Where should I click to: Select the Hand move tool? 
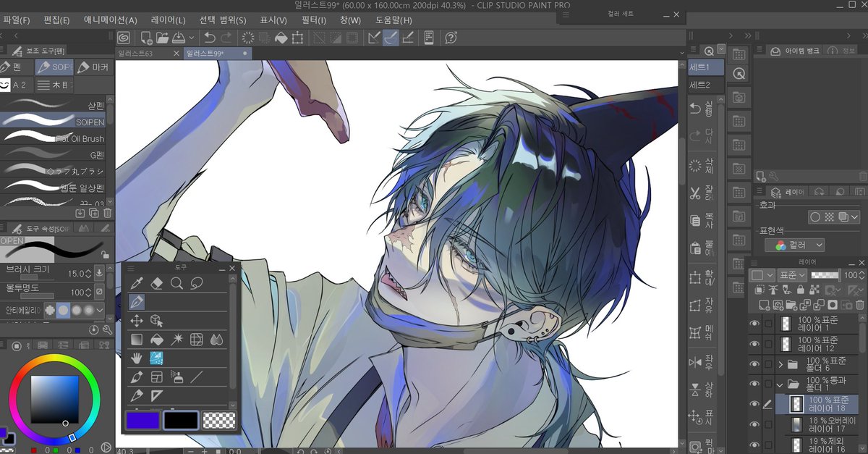[x=136, y=358]
